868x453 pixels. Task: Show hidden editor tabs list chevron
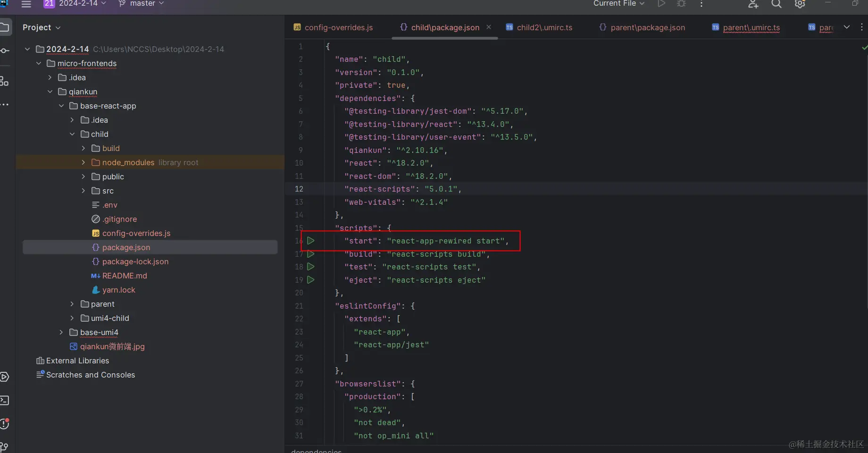pos(847,27)
